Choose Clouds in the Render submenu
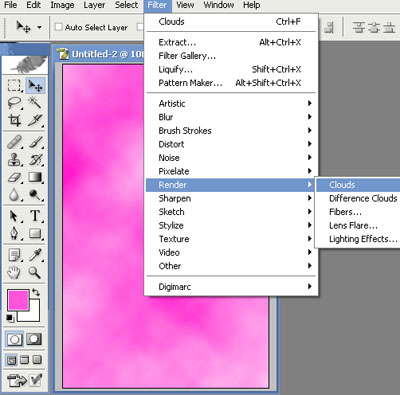 coord(358,185)
